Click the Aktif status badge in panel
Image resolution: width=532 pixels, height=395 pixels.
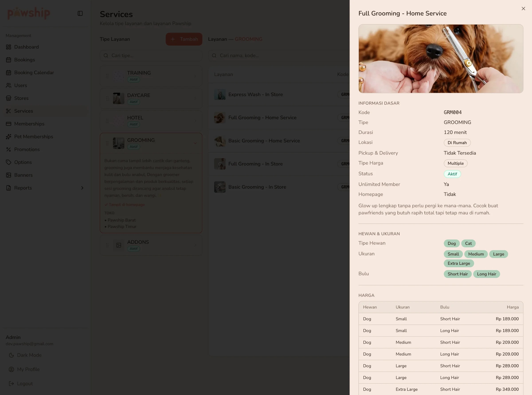tap(452, 174)
